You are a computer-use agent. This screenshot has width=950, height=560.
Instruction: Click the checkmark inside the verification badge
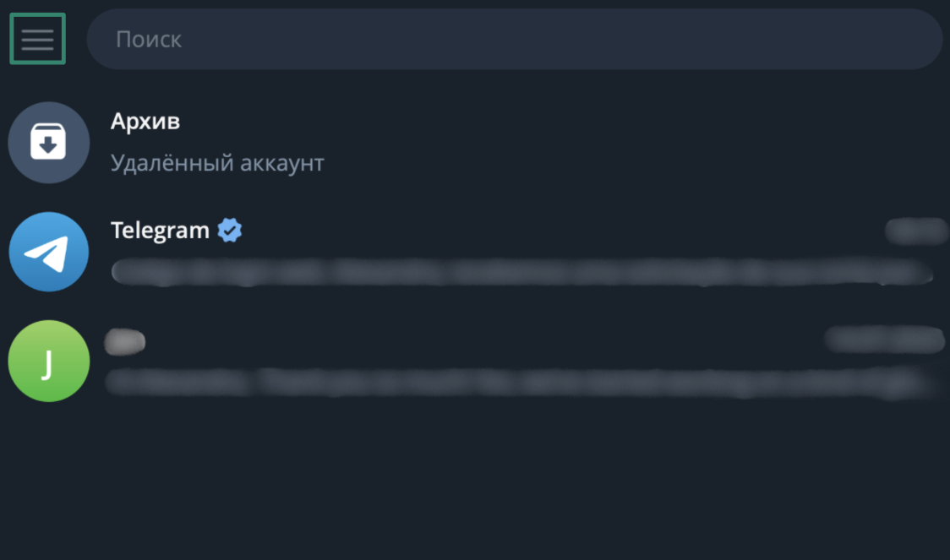pyautogui.click(x=228, y=229)
